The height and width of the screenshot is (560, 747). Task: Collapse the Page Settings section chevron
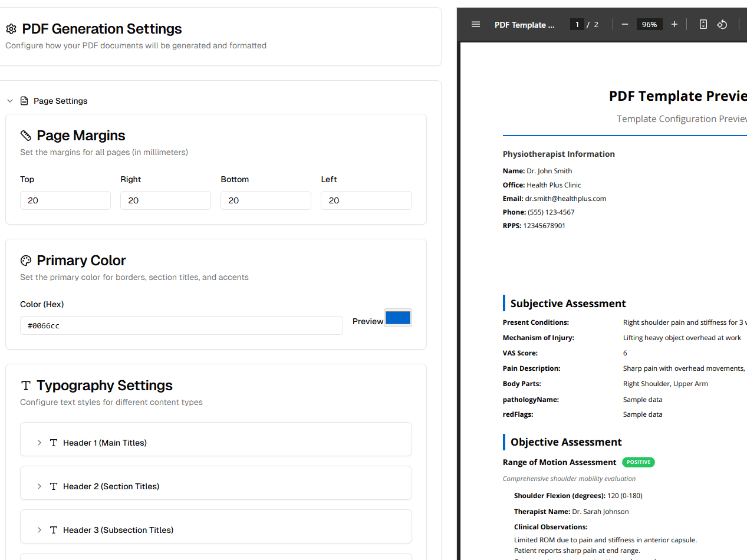[9, 100]
